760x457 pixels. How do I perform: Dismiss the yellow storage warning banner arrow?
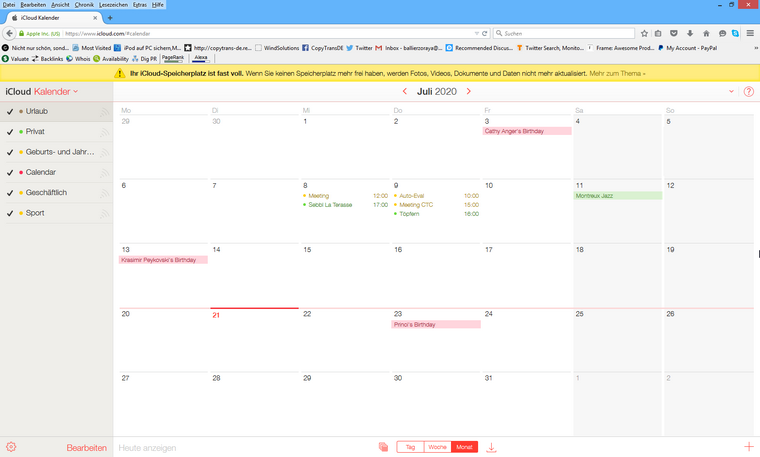(x=645, y=74)
